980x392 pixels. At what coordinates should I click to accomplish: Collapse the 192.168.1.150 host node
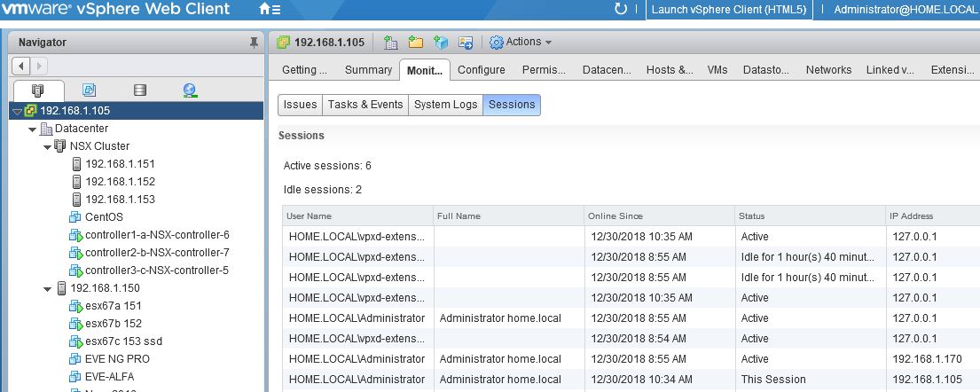(47, 289)
